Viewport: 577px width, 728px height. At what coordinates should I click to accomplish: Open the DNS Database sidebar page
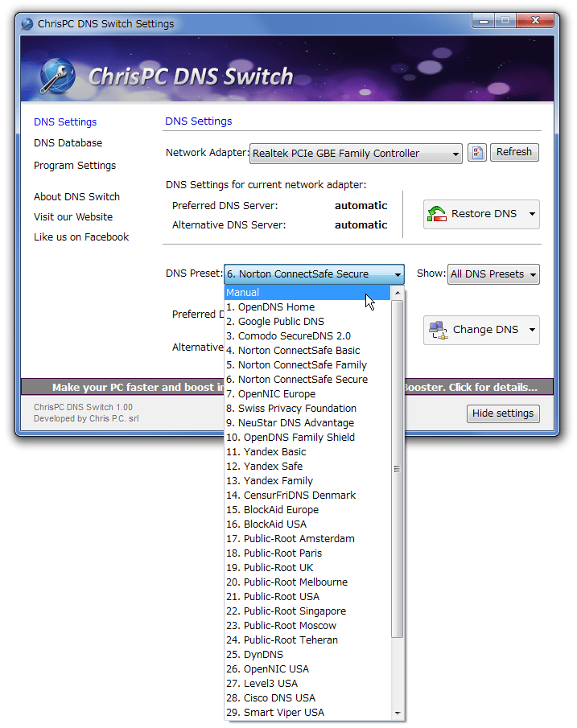coord(68,143)
